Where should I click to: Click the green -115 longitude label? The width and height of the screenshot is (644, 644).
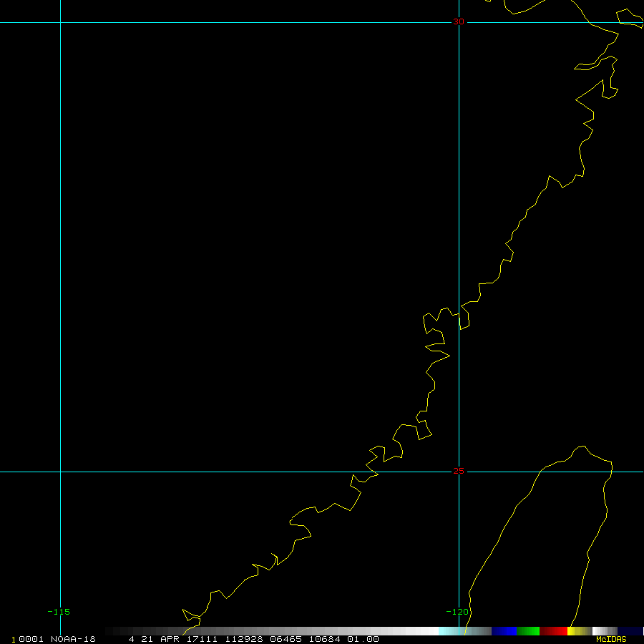59,612
